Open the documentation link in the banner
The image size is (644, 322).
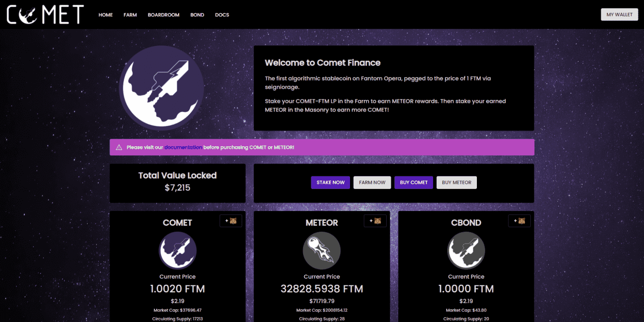[x=183, y=147]
